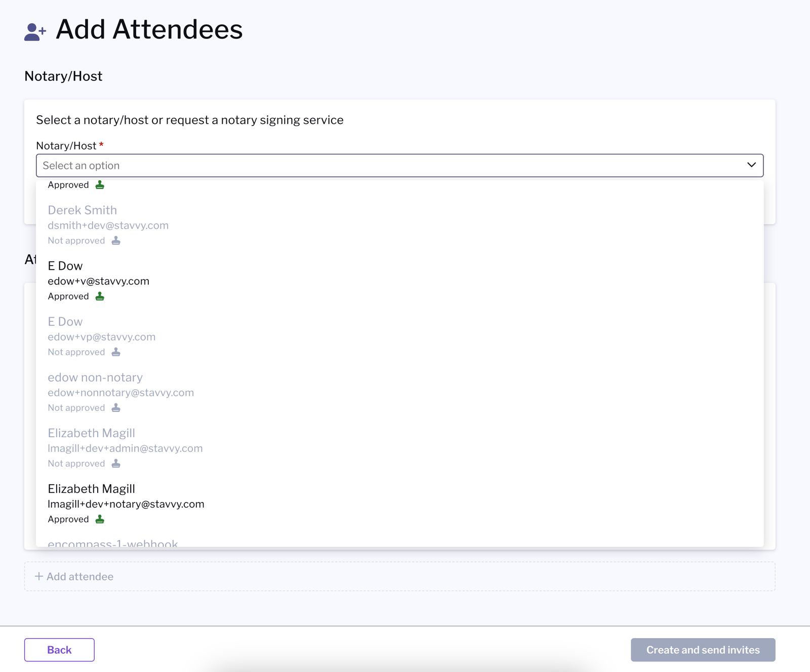Select E Dow edow+vp@stavvy.com entry
The image size is (810, 672).
click(x=399, y=337)
